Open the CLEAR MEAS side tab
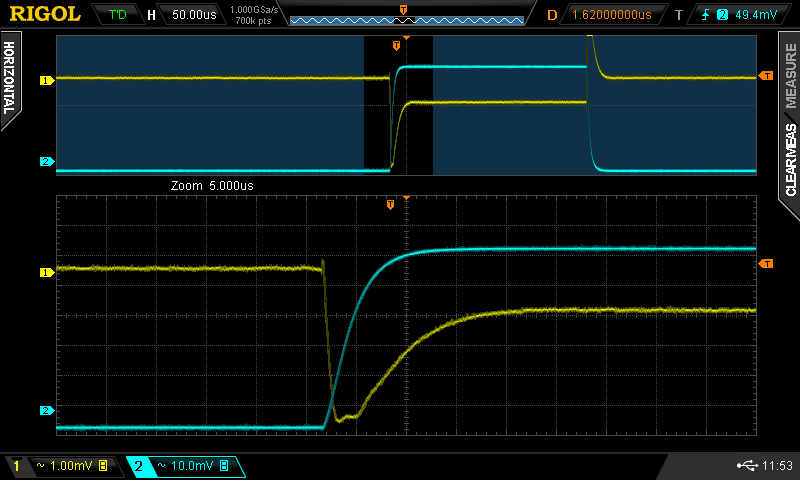The image size is (800, 480). (791, 160)
